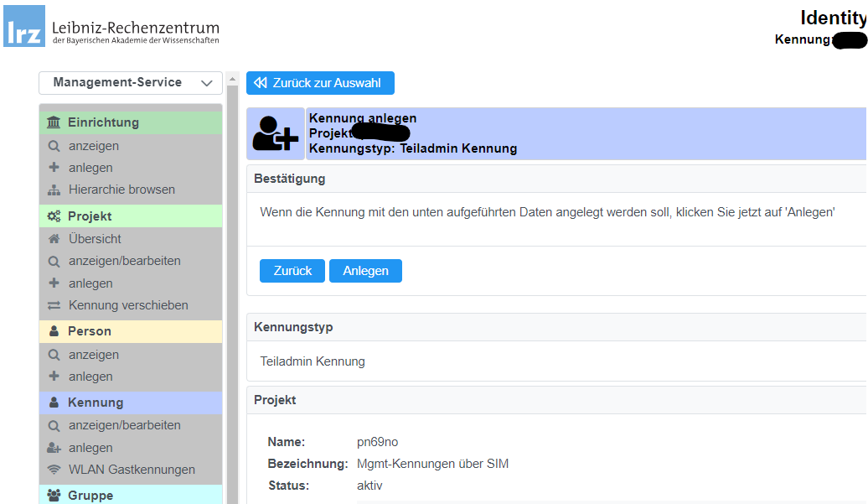Screen dimensions: 868x504
Task: Open Kennung anzeigen/bearbeiten in sidebar
Action: 124,425
